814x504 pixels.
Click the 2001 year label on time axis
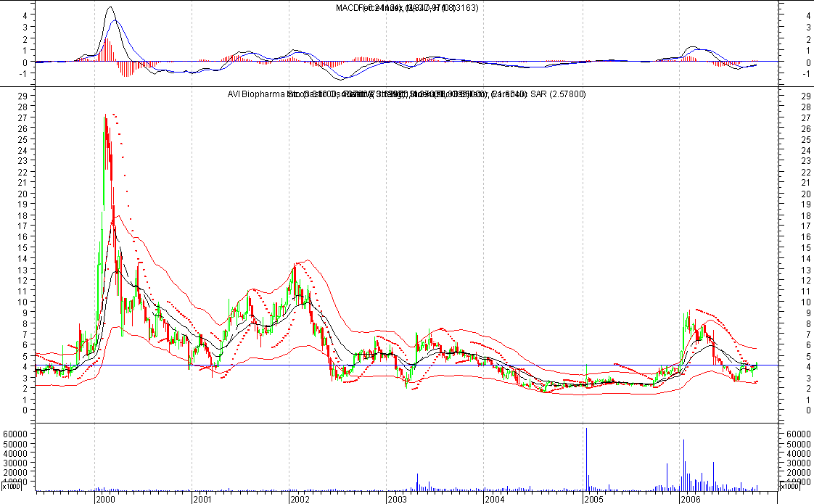(x=202, y=499)
